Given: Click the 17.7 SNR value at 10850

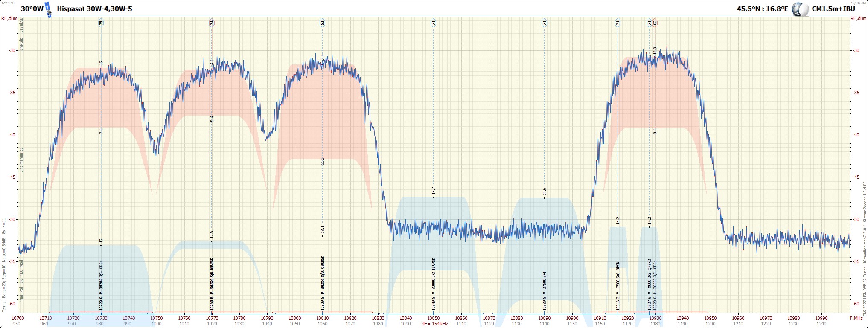Looking at the screenshot, I should 433,191.
